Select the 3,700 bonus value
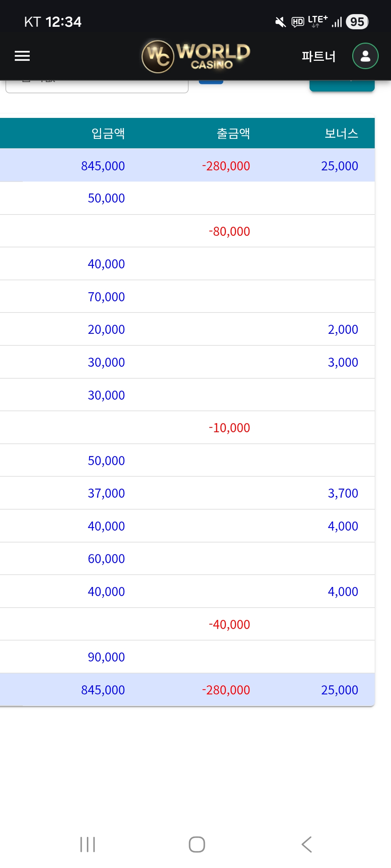The height and width of the screenshot is (868, 391). [x=342, y=493]
